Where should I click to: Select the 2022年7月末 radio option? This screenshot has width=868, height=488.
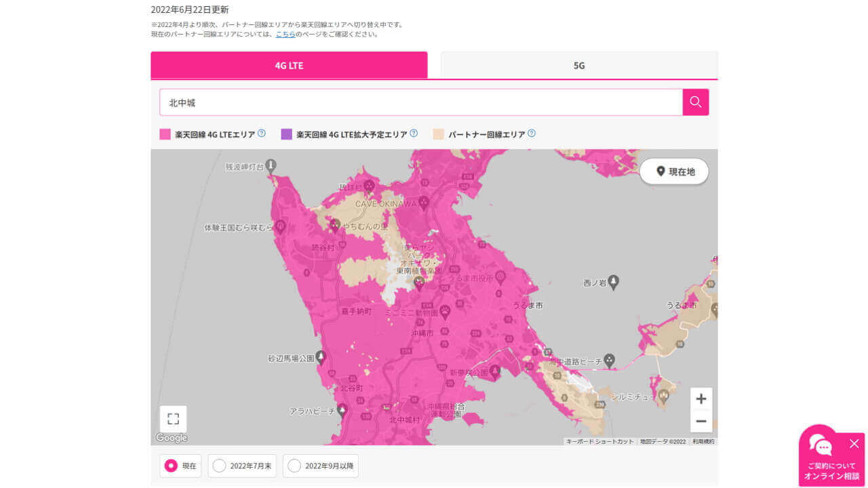219,466
